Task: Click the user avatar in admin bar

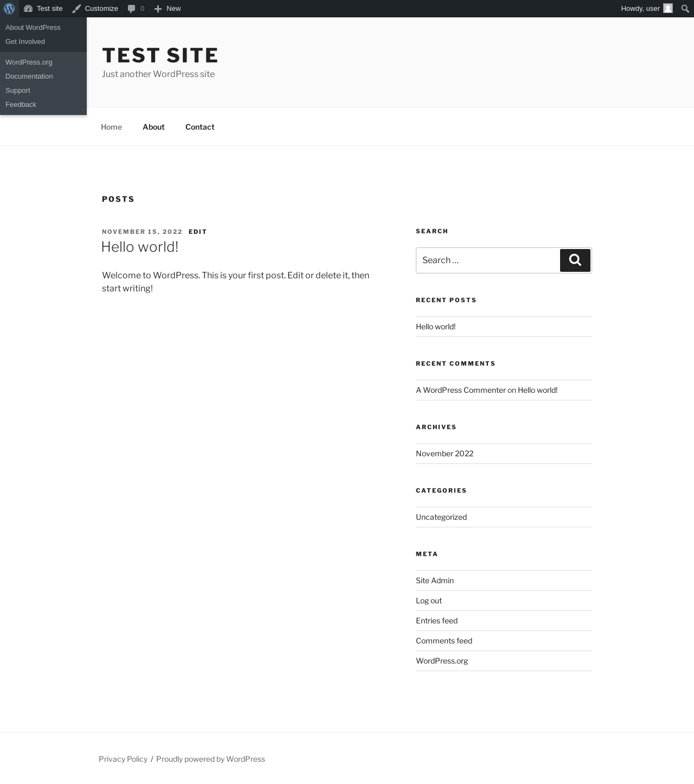Action: pos(668,8)
